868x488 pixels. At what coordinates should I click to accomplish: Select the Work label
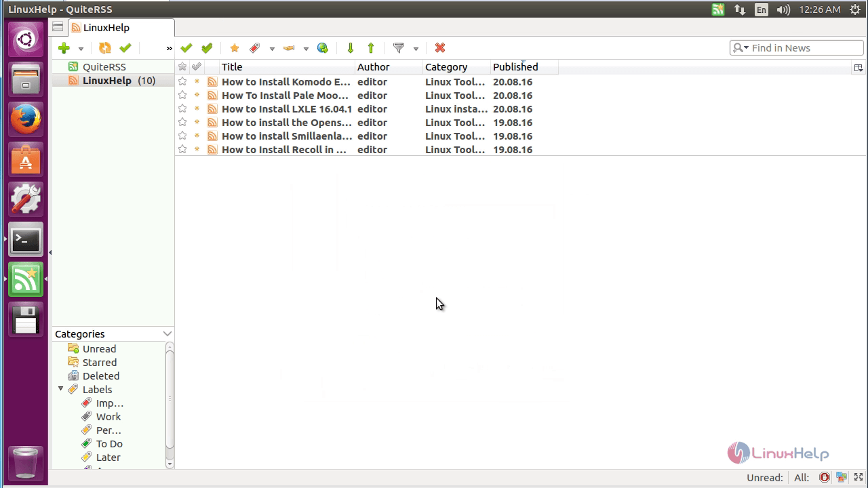tap(108, 417)
